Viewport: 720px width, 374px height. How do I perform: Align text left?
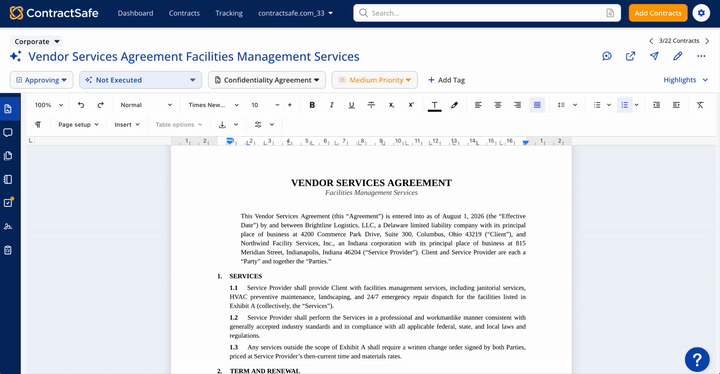[478, 105]
